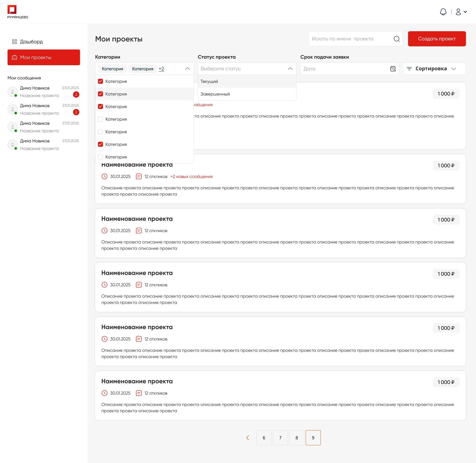This screenshot has width=476, height=463.
Task: Collapse the Статус проекта dropdown
Action: click(290, 69)
